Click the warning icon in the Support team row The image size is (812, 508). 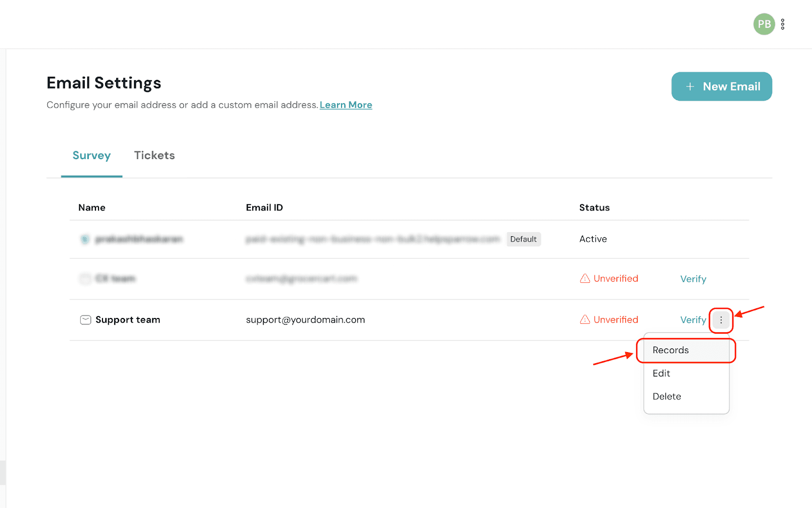tap(585, 320)
